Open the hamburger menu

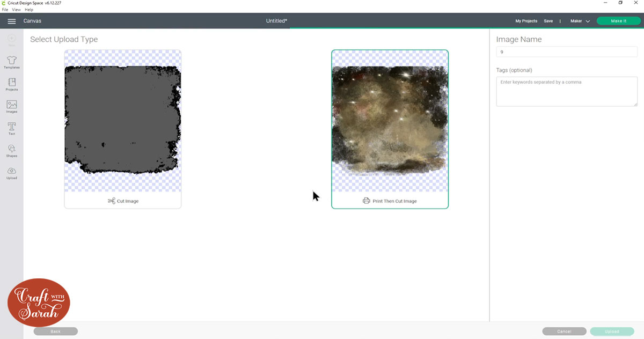[x=12, y=21]
